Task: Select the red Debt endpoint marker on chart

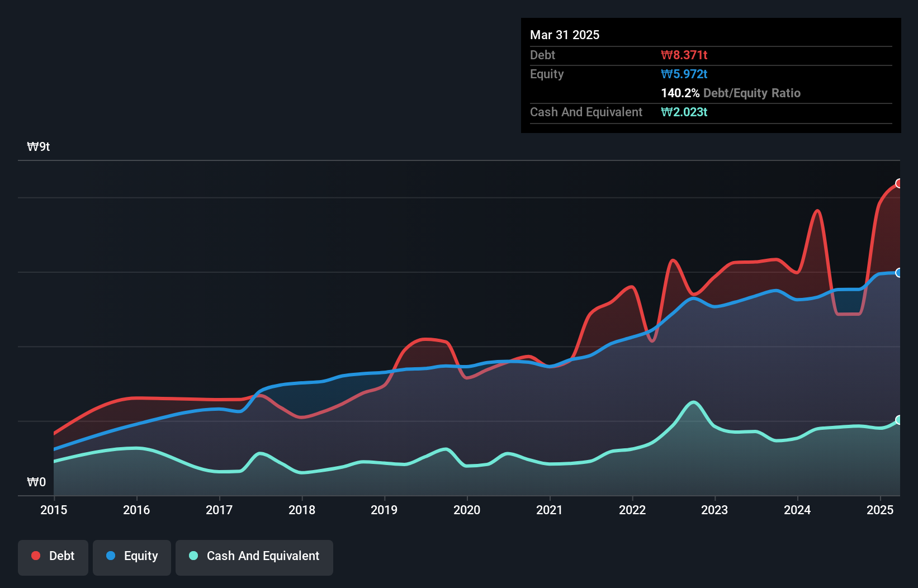Action: tap(899, 183)
